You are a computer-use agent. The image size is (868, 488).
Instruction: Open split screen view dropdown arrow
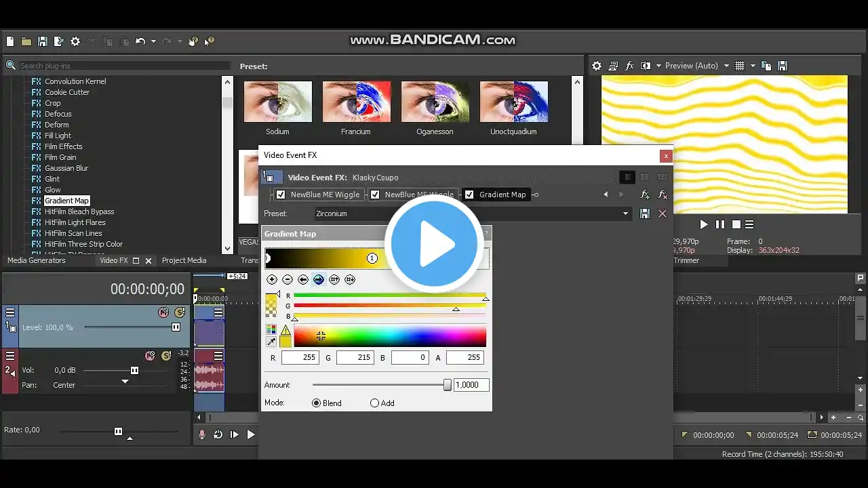(658, 66)
